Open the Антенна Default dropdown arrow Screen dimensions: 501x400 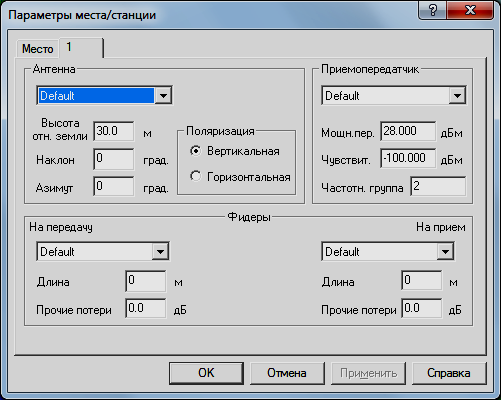point(163,96)
